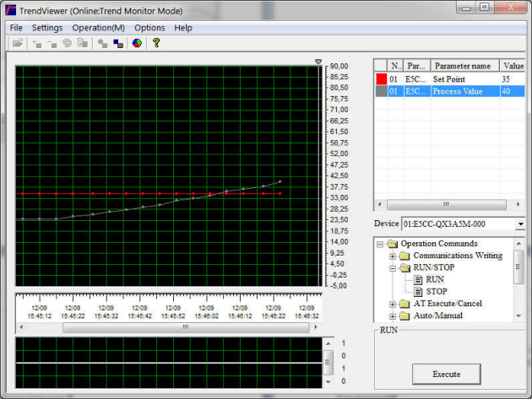Click the Communications Writing folder icon
This screenshot has height=399, width=532.
[x=404, y=256]
